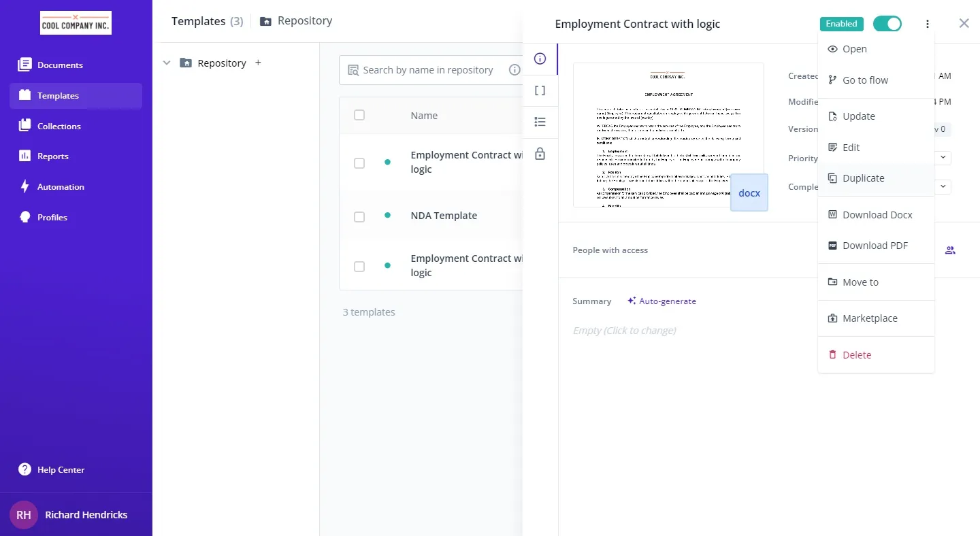
Task: Open the three-dot more options menu
Action: pos(927,24)
